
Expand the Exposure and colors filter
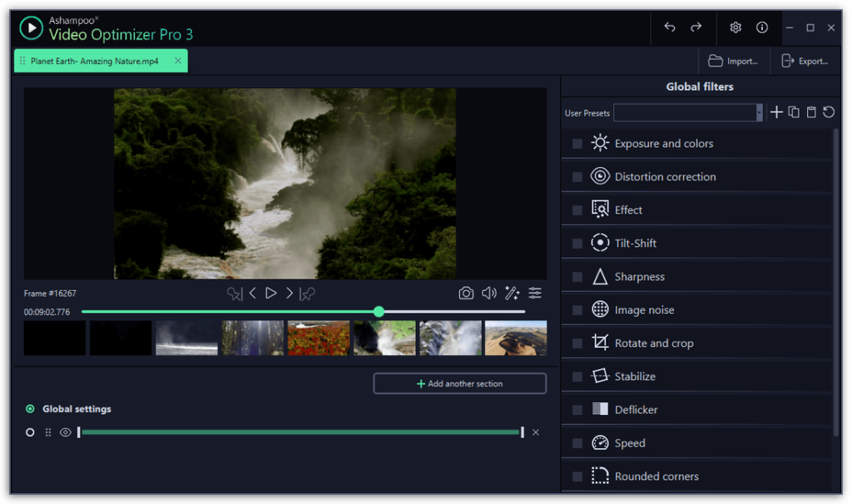point(696,143)
